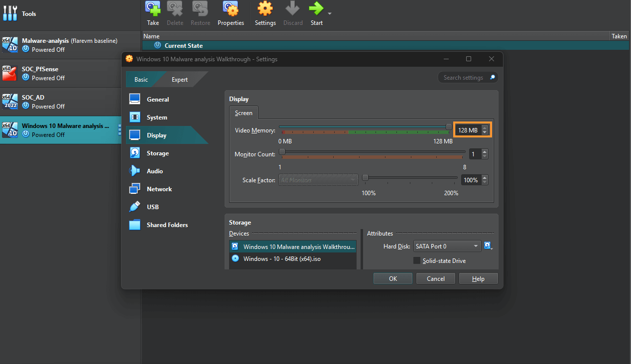Switch to the Basic settings mode tab
Image resolution: width=631 pixels, height=364 pixels.
tap(141, 80)
